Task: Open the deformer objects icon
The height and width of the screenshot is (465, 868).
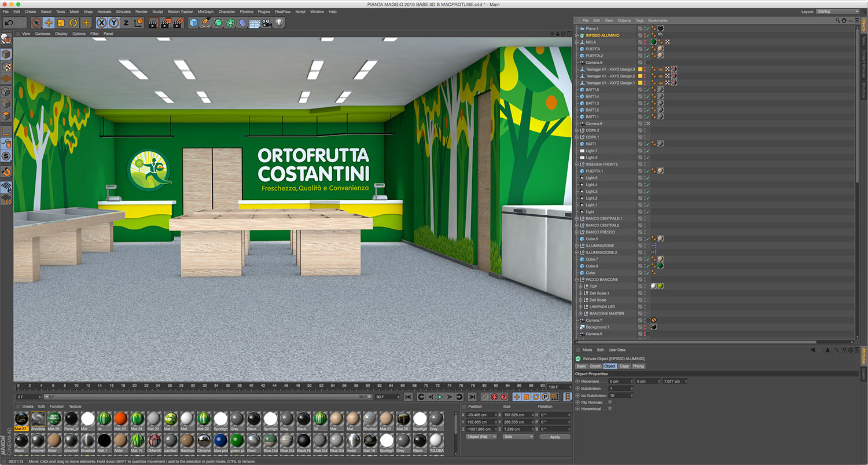Action: 242,23
